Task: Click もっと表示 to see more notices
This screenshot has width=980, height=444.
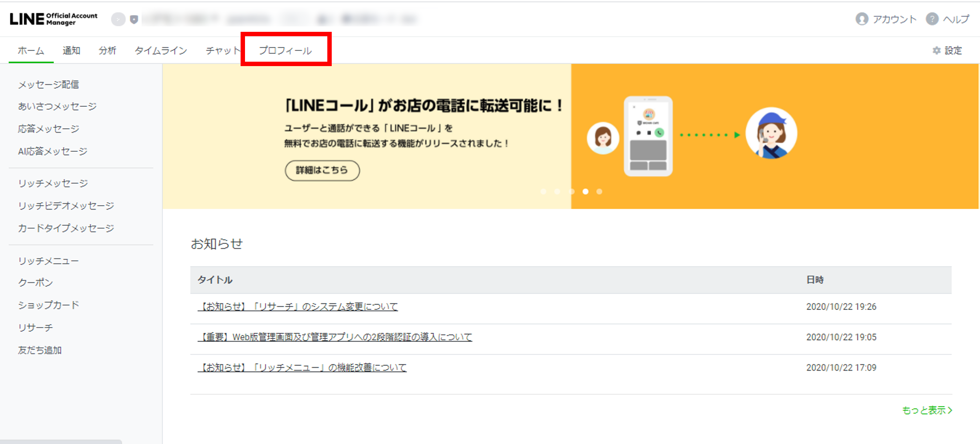Action: tap(927, 410)
